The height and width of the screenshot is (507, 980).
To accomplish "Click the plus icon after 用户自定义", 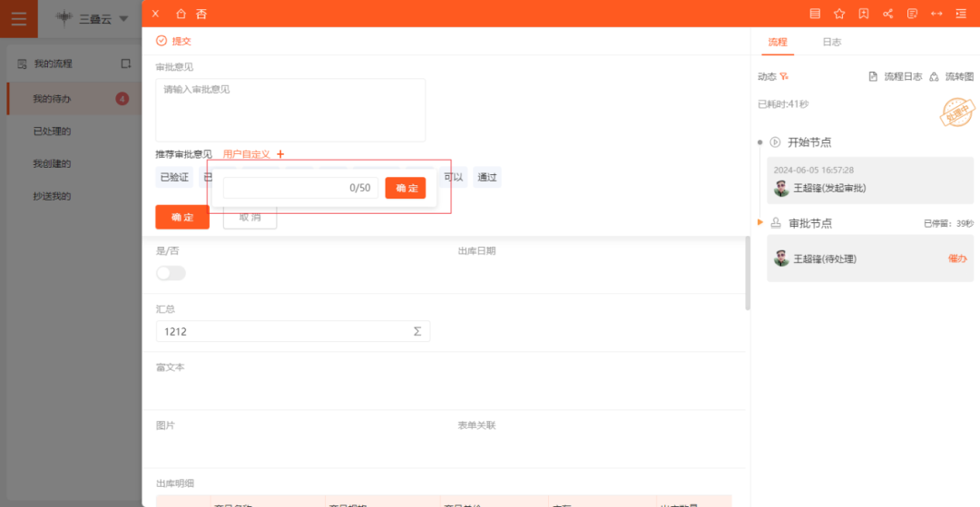I will (280, 153).
